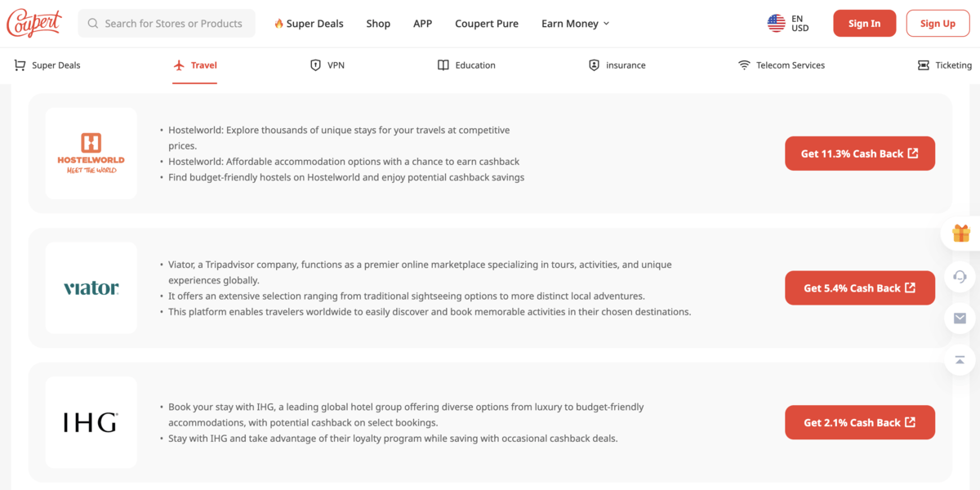Open the Super Deals menu item with flame
Image resolution: width=980 pixels, height=490 pixels.
coord(309,24)
